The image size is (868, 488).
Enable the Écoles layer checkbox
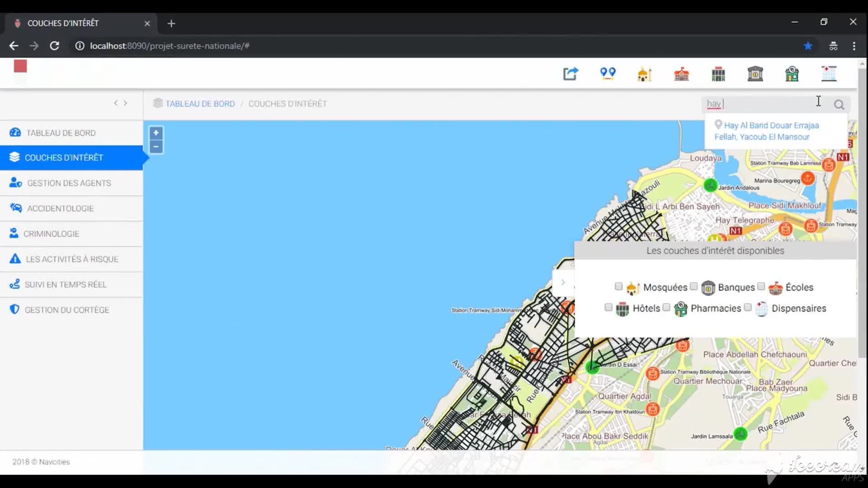point(761,286)
